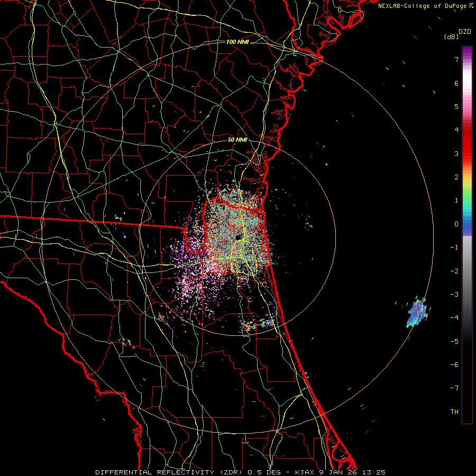Viewport: 476px width, 476px height.
Task: Click the blue offshore echo near 100 NMI ring
Action: point(417,313)
